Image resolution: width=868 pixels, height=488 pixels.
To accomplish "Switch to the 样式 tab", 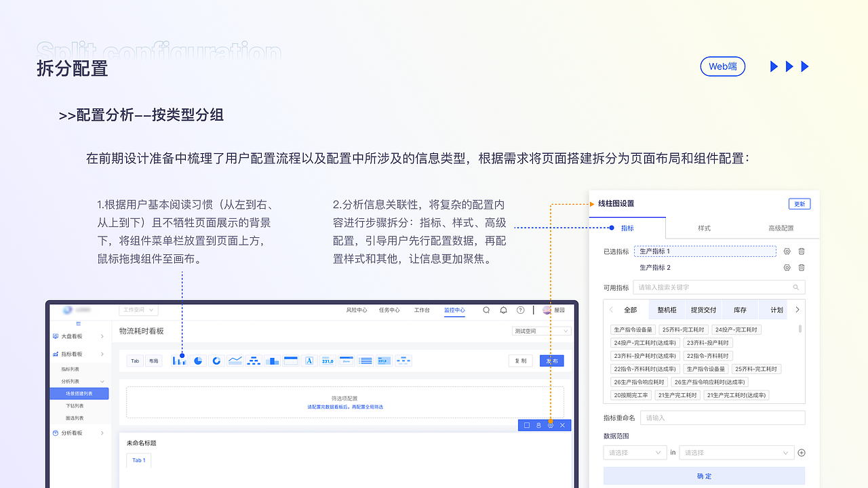I will coord(704,228).
